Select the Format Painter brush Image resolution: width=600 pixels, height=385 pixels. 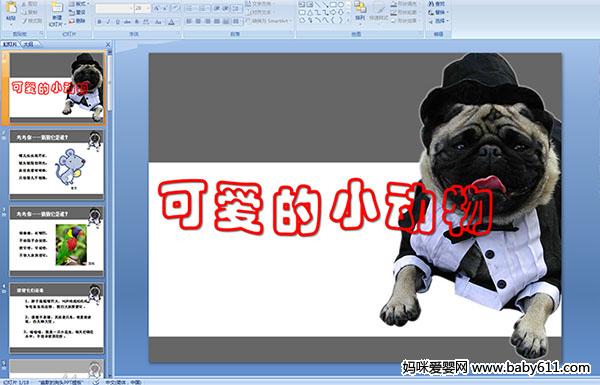click(x=24, y=21)
